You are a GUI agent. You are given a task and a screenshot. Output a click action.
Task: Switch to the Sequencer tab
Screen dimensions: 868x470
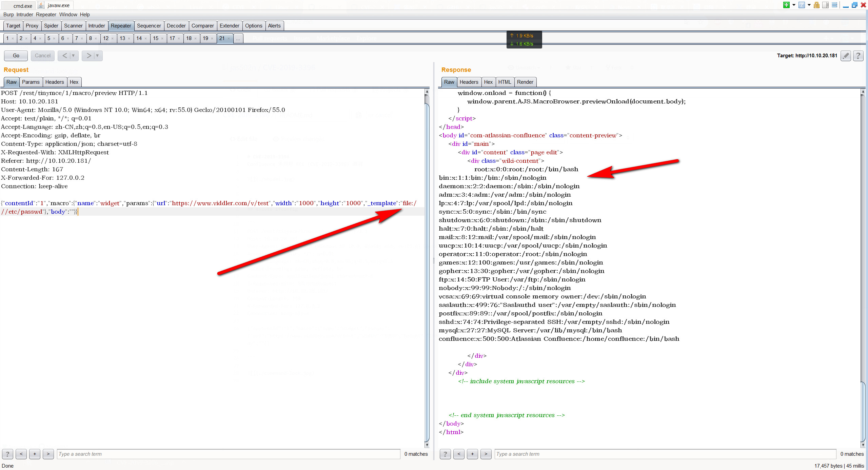(x=149, y=26)
